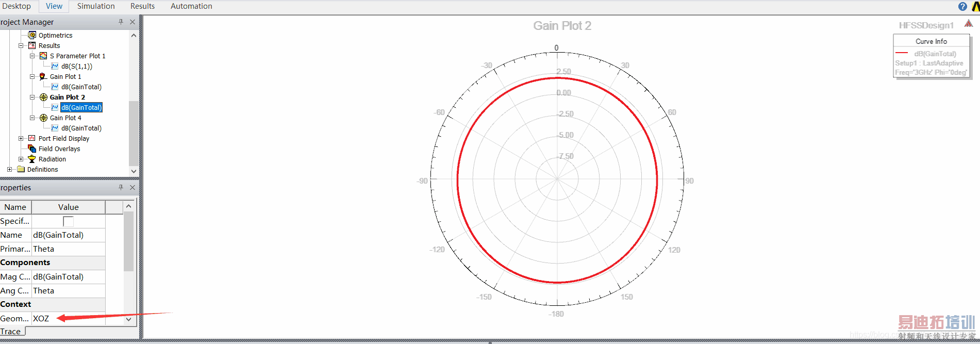Click the Gain Plot 4 polar icon
Image resolution: width=980 pixels, height=344 pixels.
[43, 118]
